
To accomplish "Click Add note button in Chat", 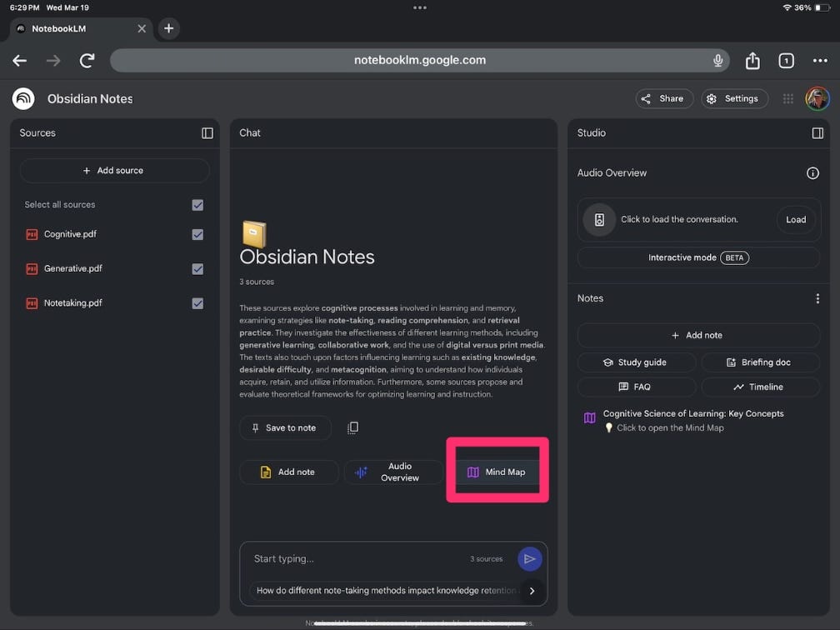I will [288, 472].
